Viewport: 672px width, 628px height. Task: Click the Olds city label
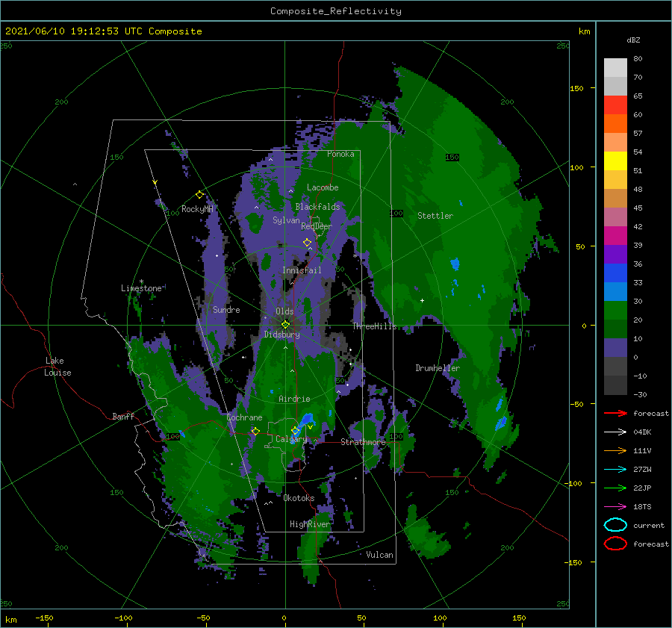[284, 311]
